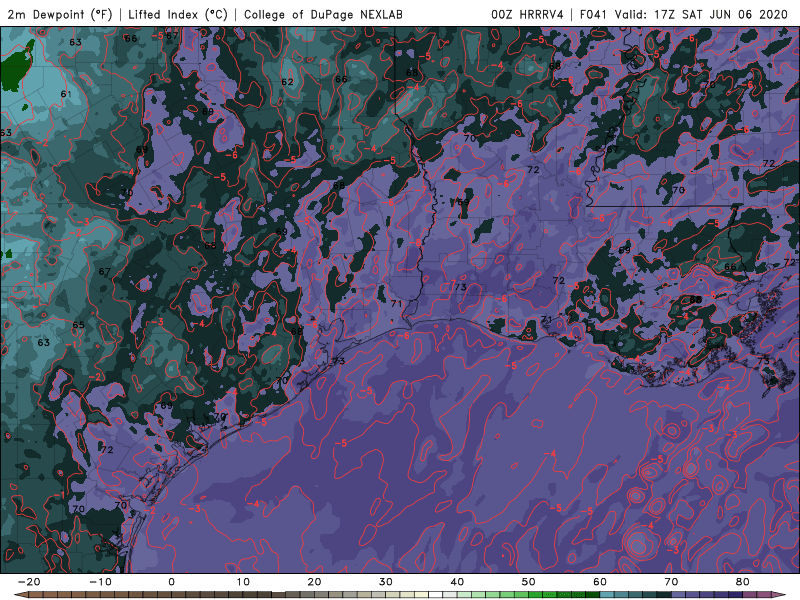Click the "61" dewpoint value on the map
The height and width of the screenshot is (600, 800).
pos(66,94)
